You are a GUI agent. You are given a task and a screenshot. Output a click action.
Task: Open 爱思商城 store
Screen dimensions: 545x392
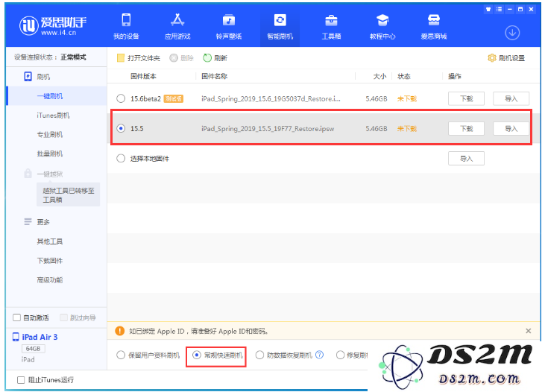pyautogui.click(x=434, y=26)
